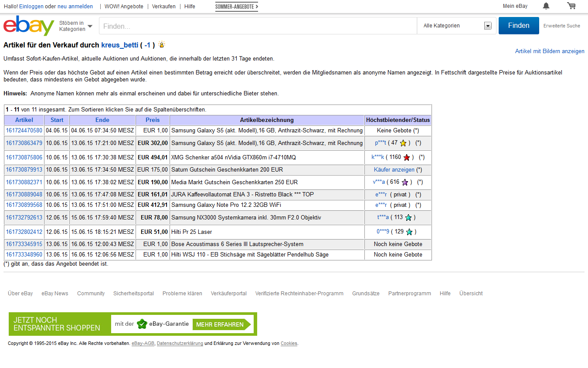Click bidder v***a

[379, 182]
